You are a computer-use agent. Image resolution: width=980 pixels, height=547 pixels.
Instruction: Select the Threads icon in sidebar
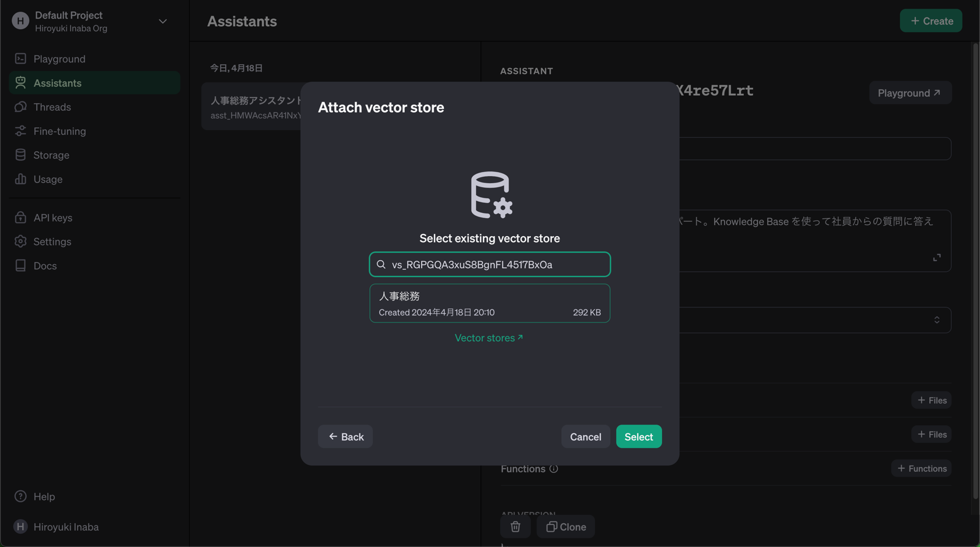[20, 107]
